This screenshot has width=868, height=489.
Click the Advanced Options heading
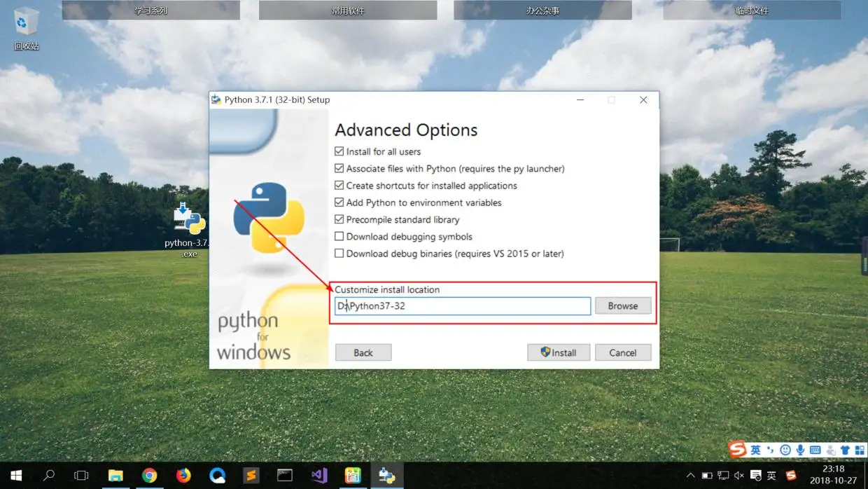406,130
